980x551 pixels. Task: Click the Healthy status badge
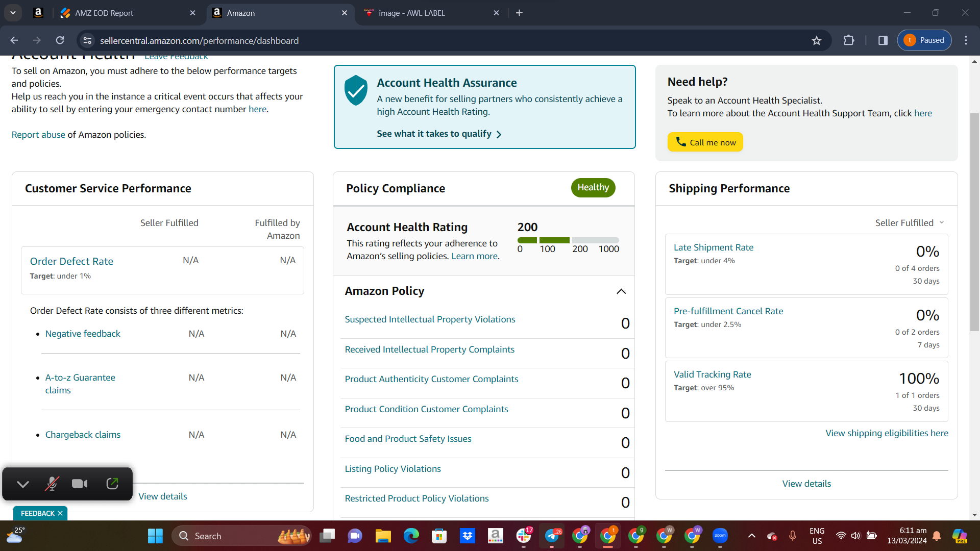pyautogui.click(x=593, y=188)
